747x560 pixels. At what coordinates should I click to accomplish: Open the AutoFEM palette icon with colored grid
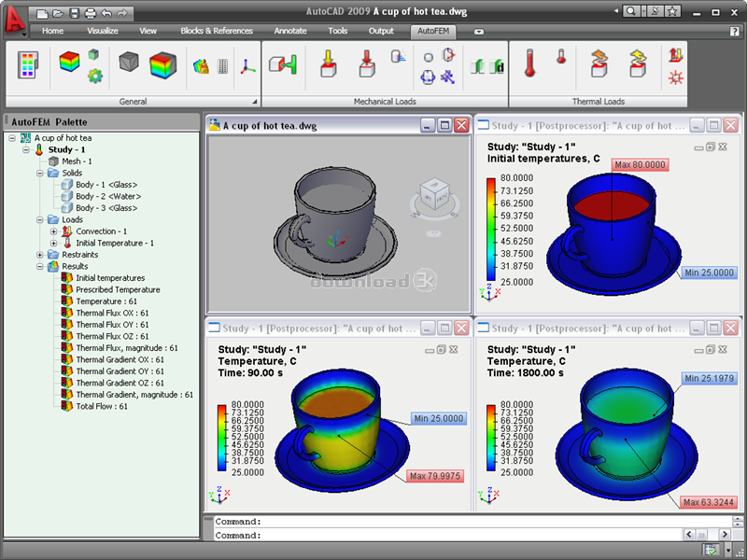pos(28,65)
